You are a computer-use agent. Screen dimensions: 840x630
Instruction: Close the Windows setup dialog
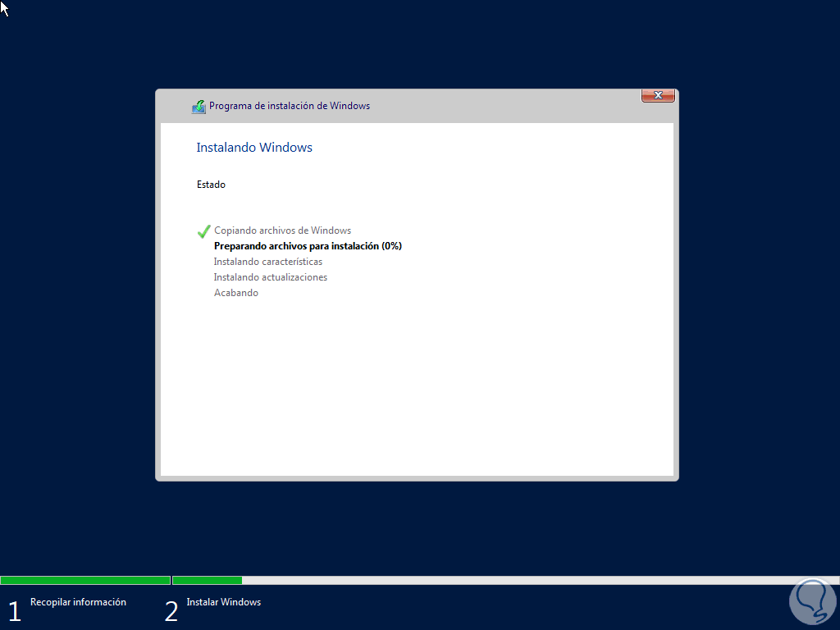tap(658, 95)
